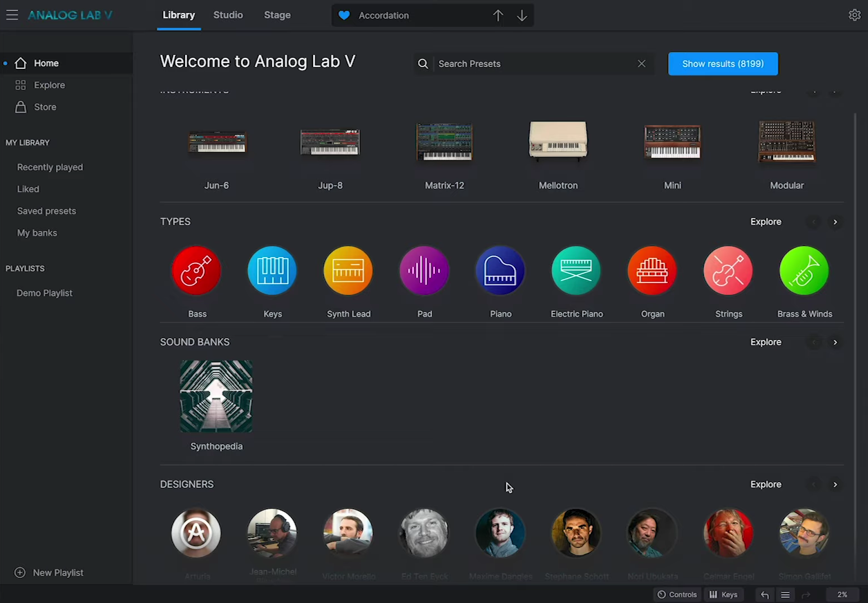This screenshot has width=868, height=603.
Task: Page Designers carousel right
Action: [x=835, y=485]
